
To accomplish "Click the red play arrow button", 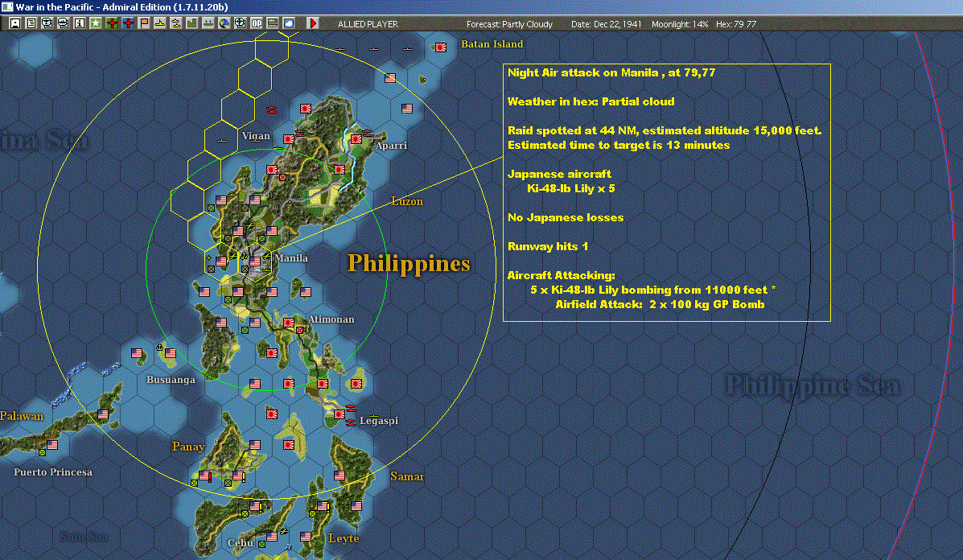I will coord(313,23).
